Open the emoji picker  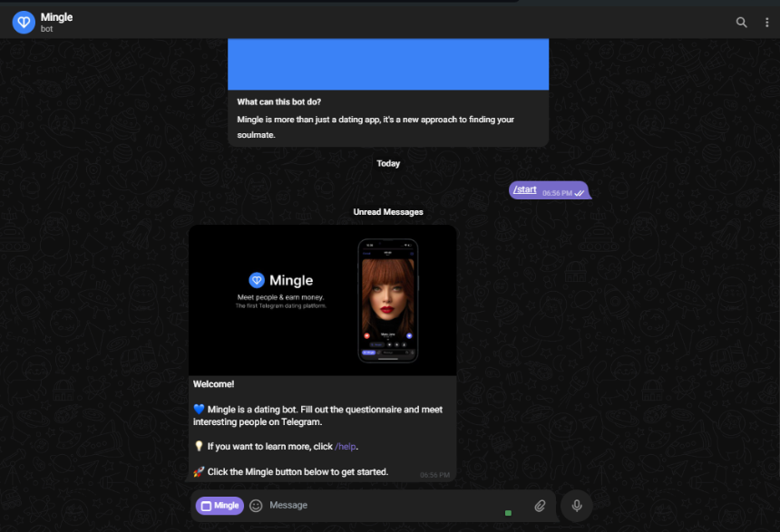point(256,506)
